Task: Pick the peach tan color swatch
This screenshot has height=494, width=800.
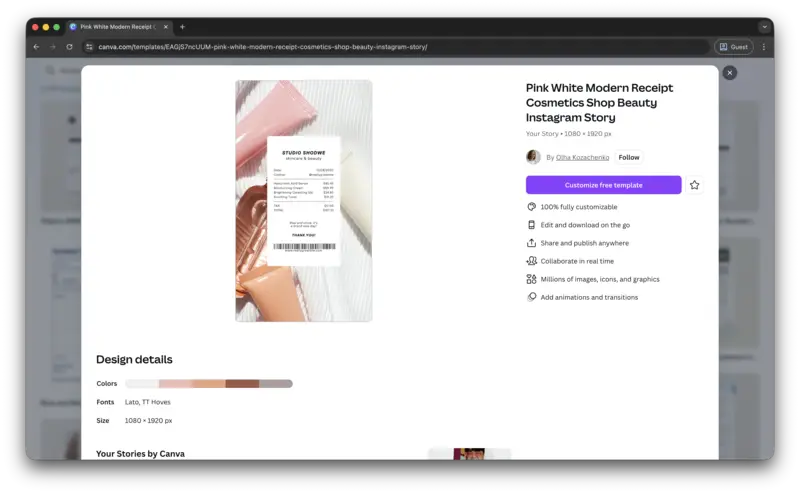Action: (x=209, y=384)
